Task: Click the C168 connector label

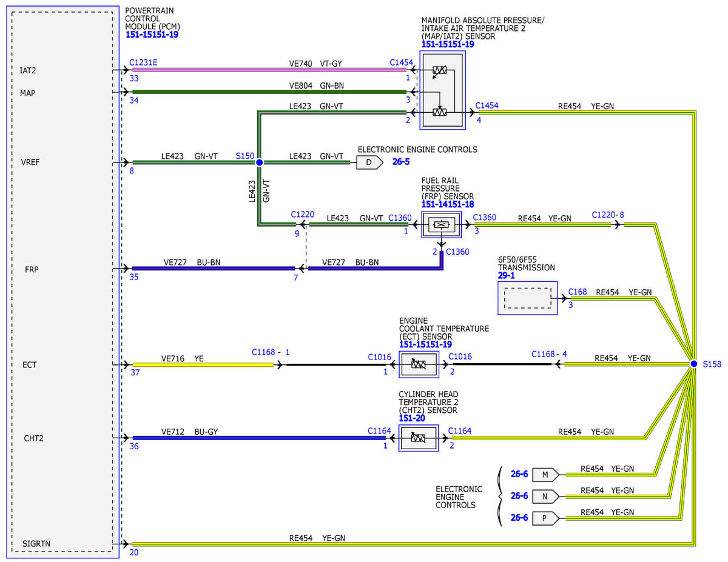Action: (x=578, y=292)
